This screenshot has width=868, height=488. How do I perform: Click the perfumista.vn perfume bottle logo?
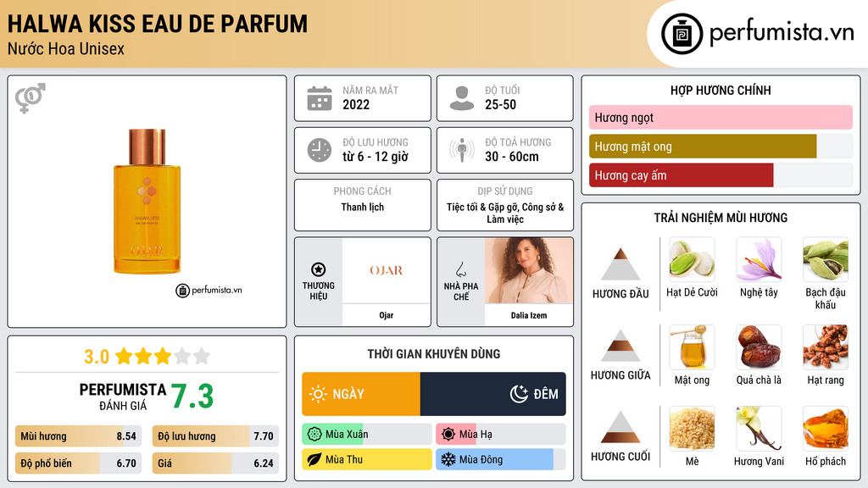[x=682, y=34]
